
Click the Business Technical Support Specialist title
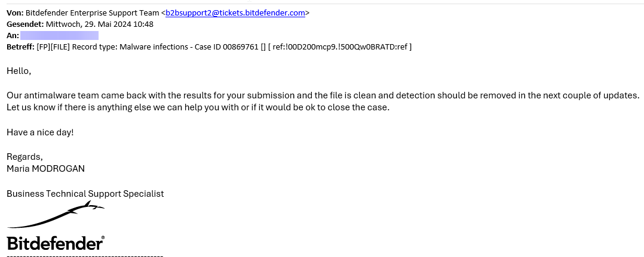pyautogui.click(x=85, y=193)
